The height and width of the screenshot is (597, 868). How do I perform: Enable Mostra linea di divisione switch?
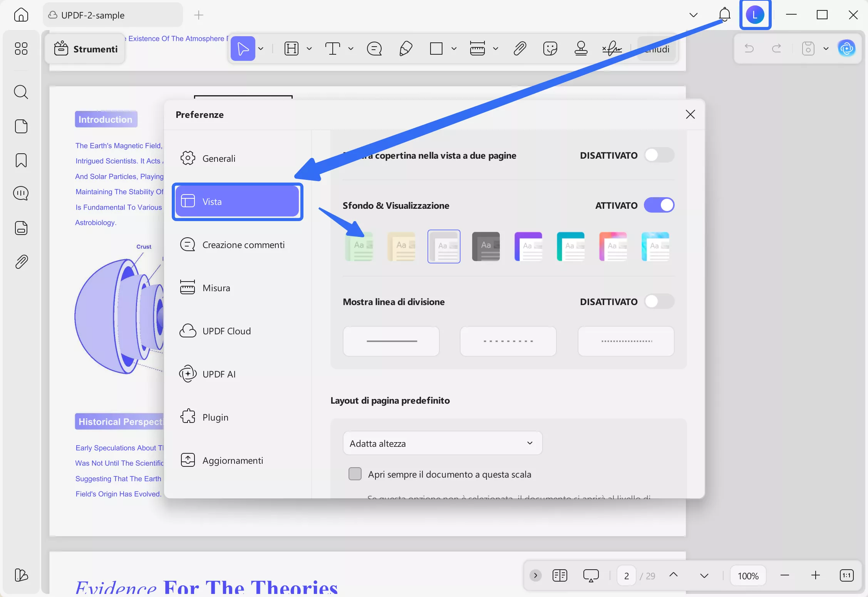point(659,302)
